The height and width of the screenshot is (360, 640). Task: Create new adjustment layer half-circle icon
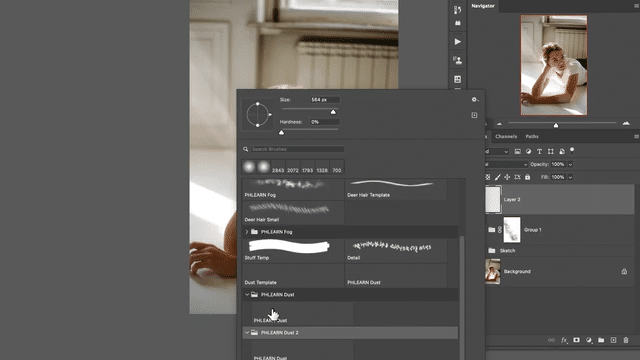(589, 340)
